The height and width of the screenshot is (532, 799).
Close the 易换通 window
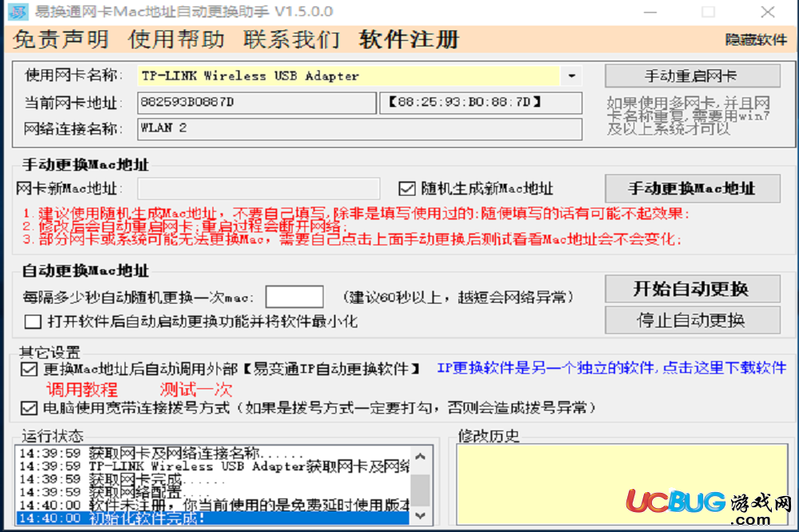[767, 12]
